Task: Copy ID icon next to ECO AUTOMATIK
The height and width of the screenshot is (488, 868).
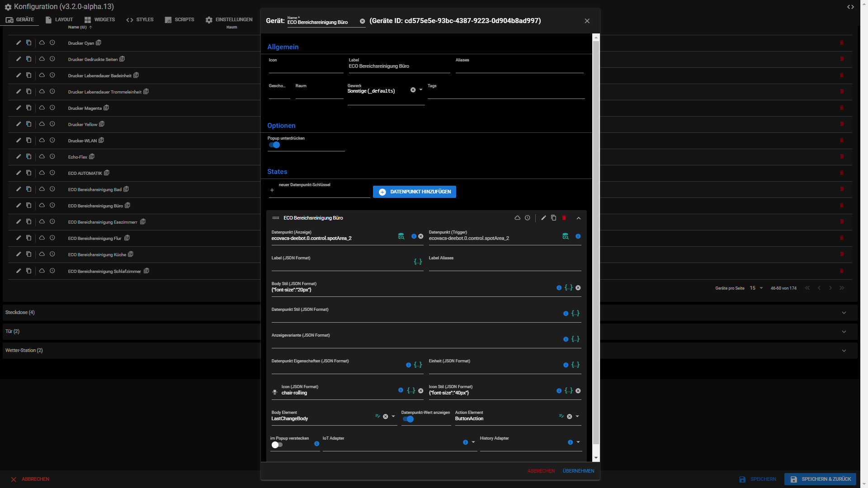Action: [107, 173]
